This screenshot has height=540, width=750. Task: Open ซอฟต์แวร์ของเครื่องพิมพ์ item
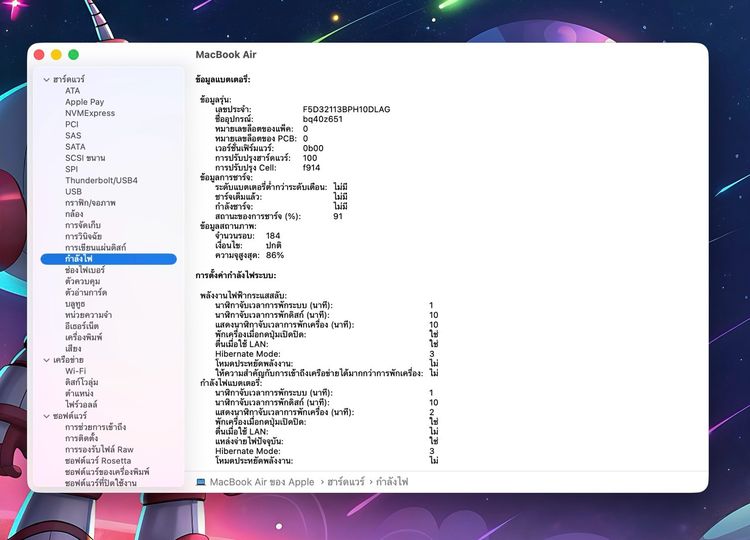tap(107, 472)
